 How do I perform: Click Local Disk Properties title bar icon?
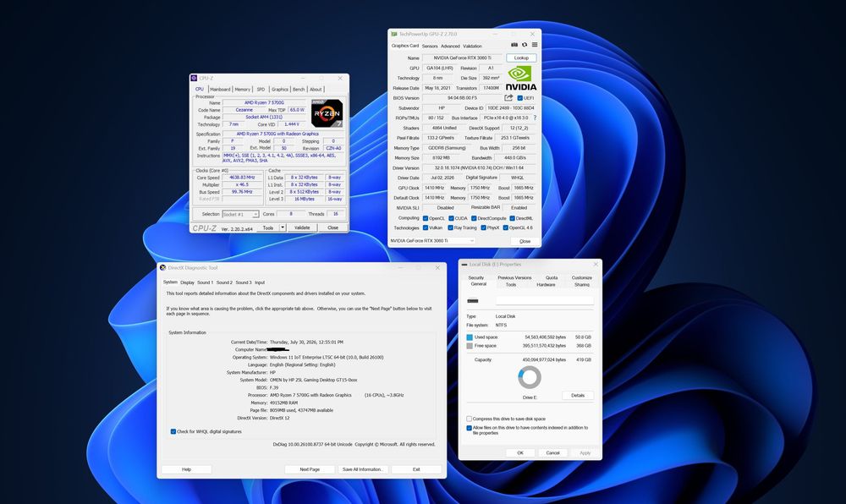[x=464, y=265]
